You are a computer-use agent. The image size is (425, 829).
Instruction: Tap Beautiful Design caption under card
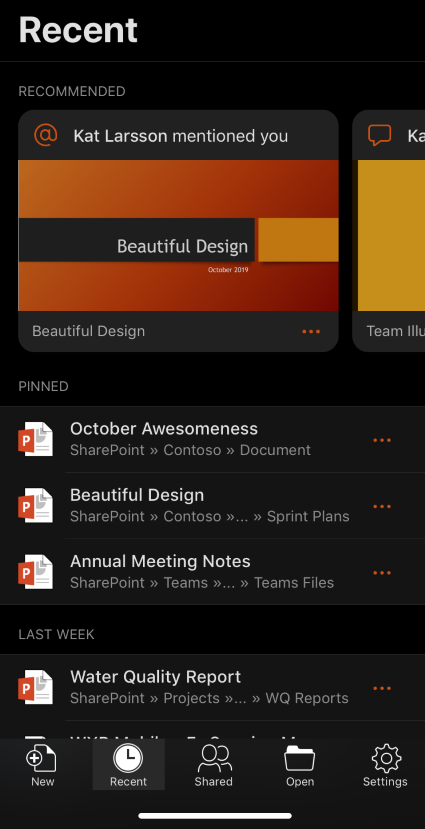click(88, 331)
